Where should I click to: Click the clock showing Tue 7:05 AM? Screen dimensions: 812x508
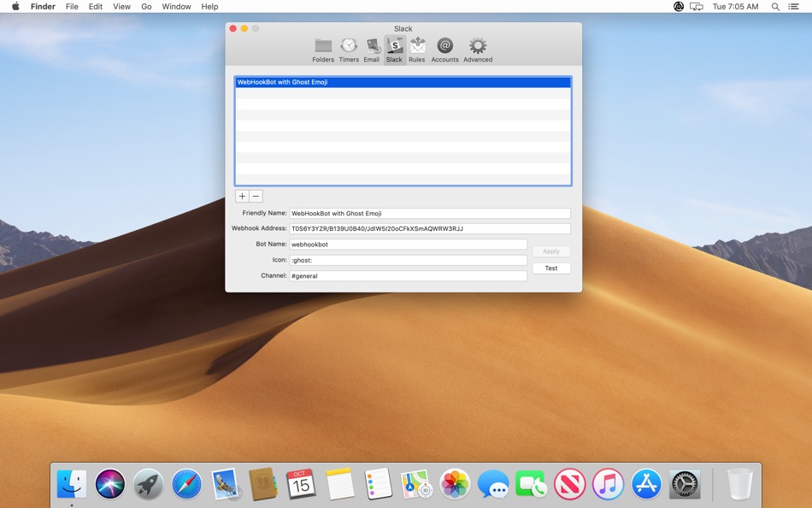point(735,6)
